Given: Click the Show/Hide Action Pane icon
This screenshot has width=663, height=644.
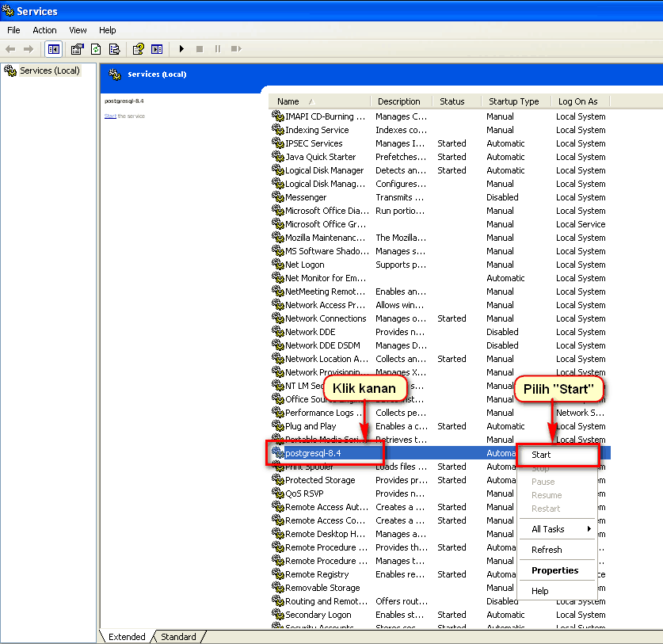Looking at the screenshot, I should [x=157, y=49].
